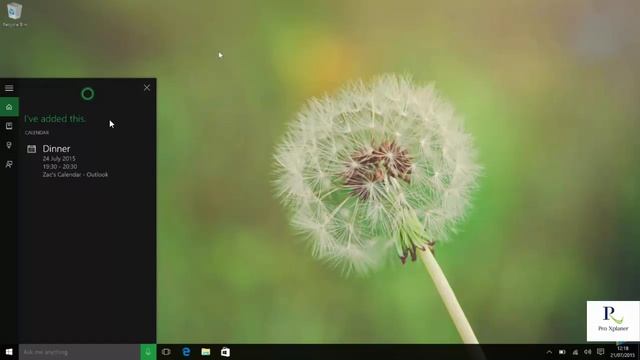Click the Cortana circle logo
Image resolution: width=640 pixels, height=360 pixels.
click(x=87, y=94)
